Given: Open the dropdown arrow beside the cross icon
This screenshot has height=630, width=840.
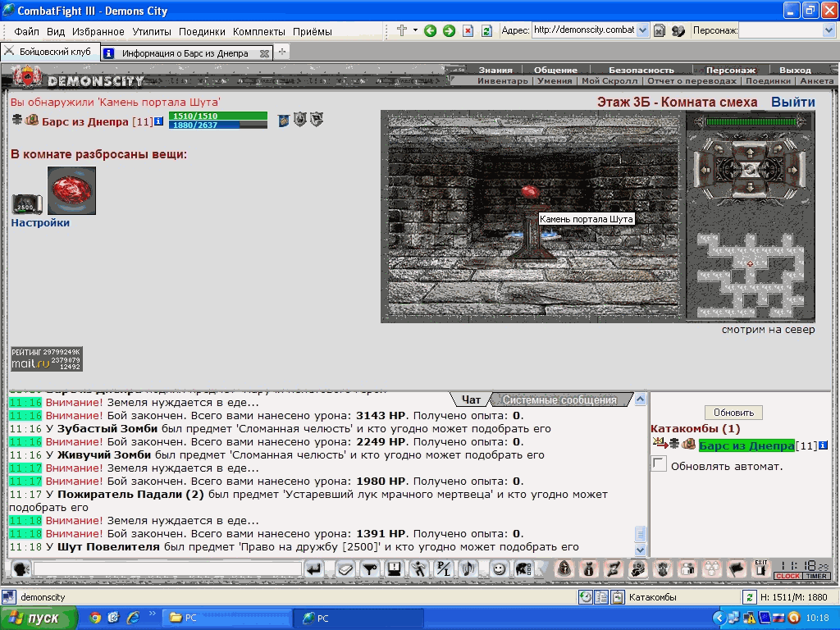Looking at the screenshot, I should tap(415, 30).
